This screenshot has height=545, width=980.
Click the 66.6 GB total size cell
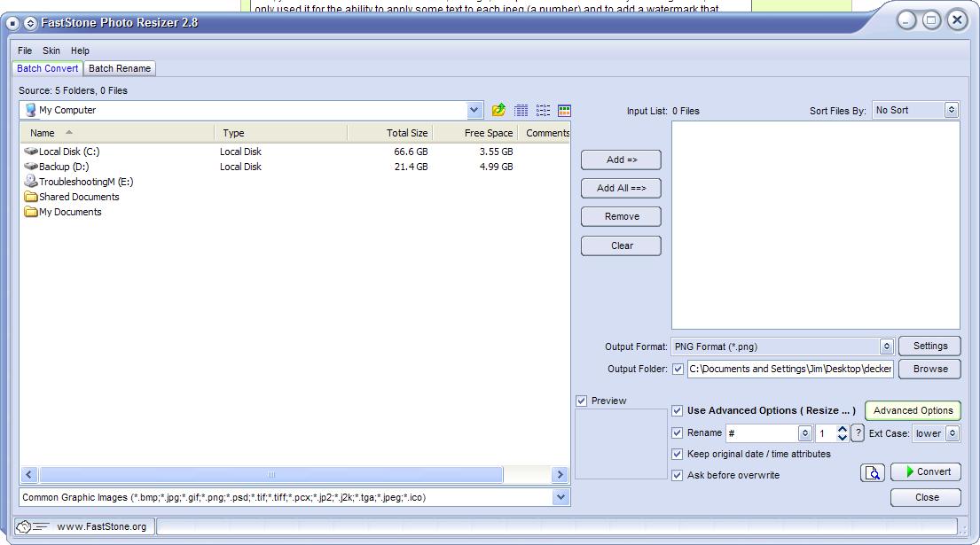(411, 152)
